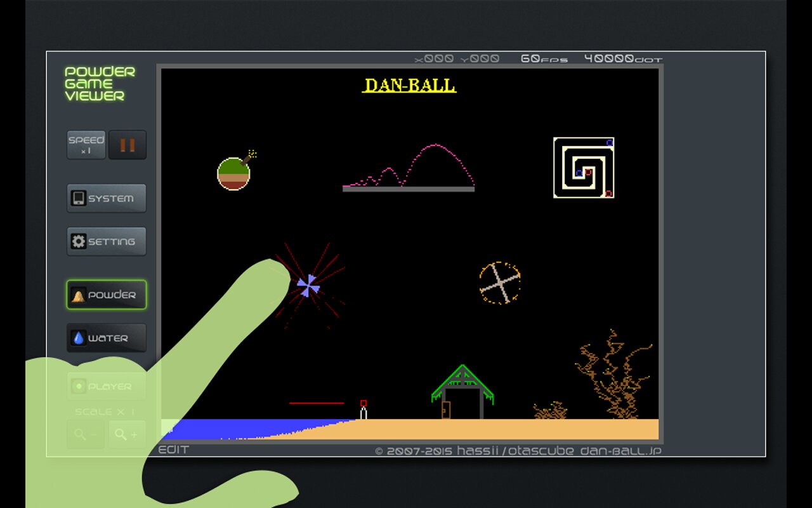Click the POWDER GAME VIEWER logo
Screen dimensions: 812x508
(x=100, y=84)
